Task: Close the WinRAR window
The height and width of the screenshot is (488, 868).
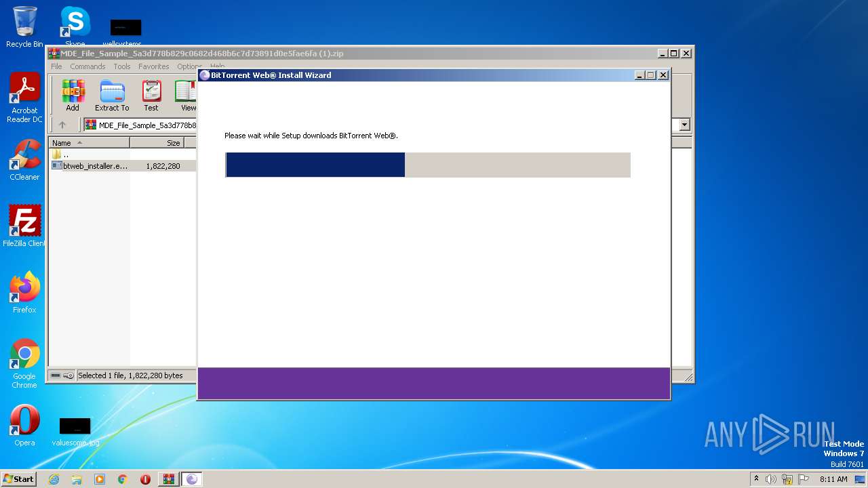Action: click(686, 54)
